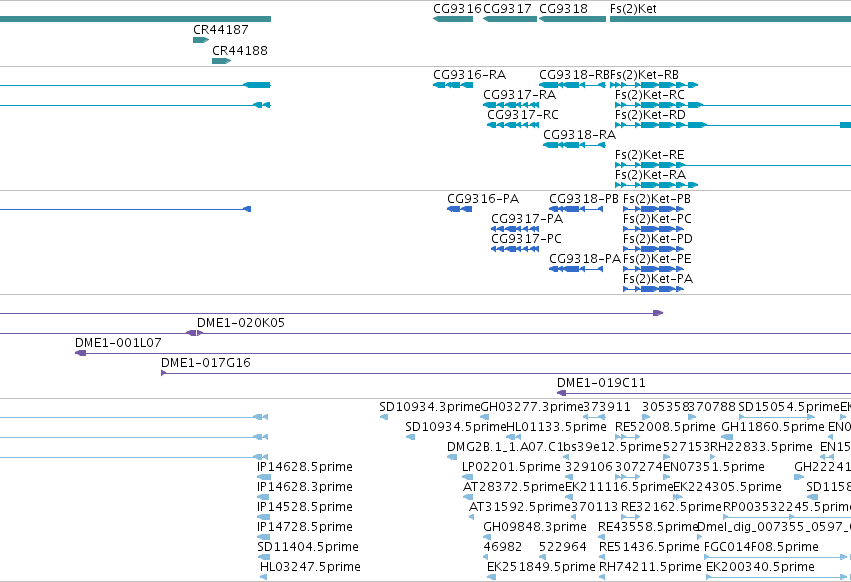This screenshot has width=851, height=582.
Task: Select EST RE51436.5prime
Action: (602, 557)
